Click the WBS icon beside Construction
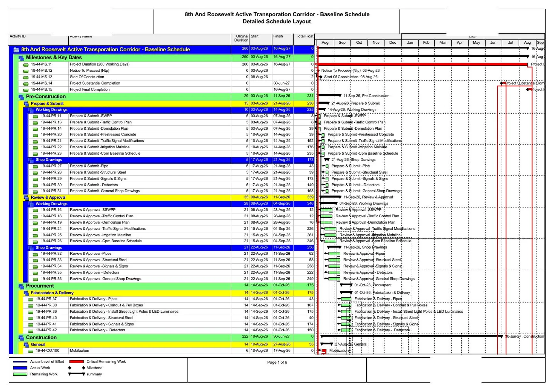Screen dimensions: 555x392 click(x=21, y=338)
